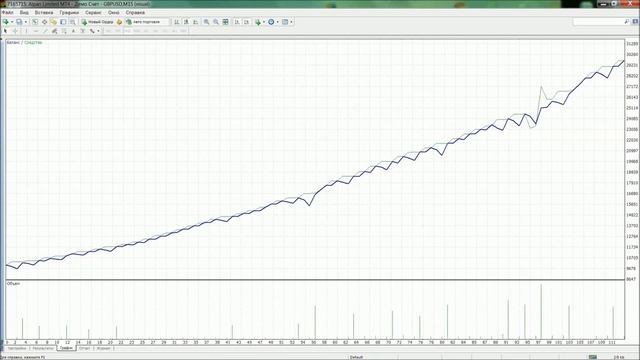Select the Cursor pointer tool

tap(5, 31)
